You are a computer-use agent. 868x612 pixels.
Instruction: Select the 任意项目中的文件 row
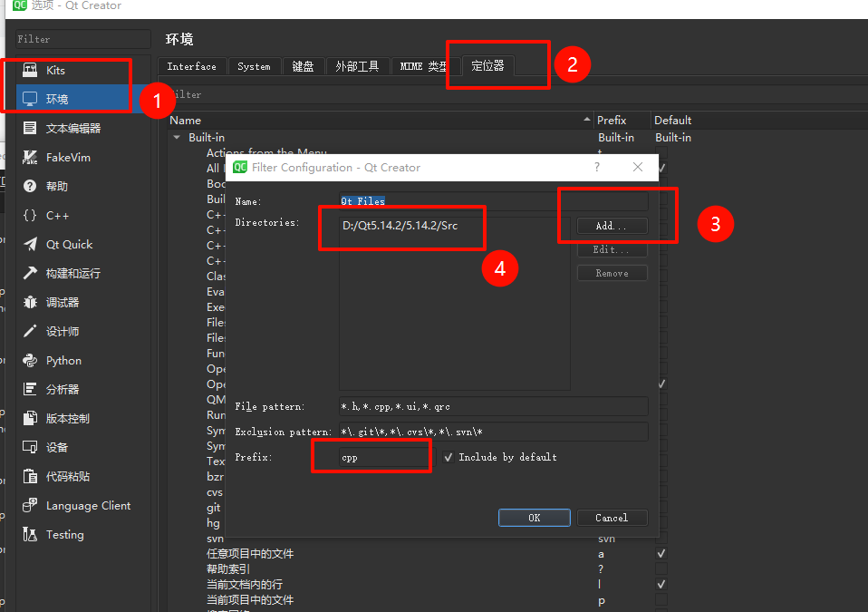point(250,553)
